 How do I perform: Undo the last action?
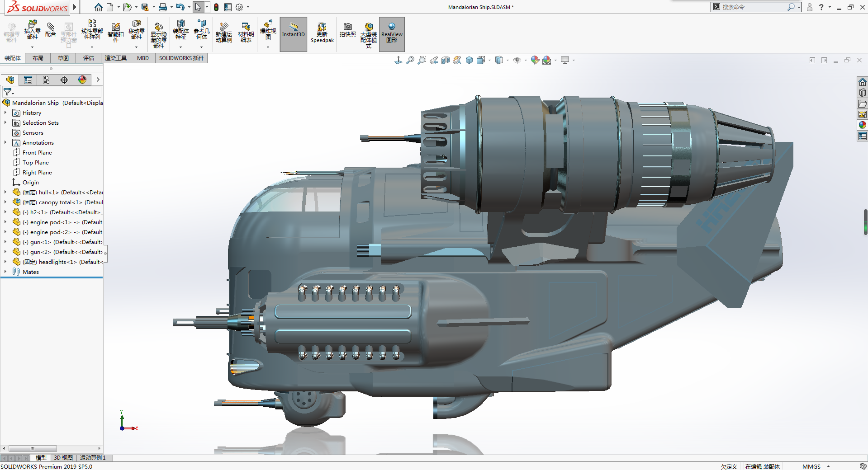[x=180, y=7]
